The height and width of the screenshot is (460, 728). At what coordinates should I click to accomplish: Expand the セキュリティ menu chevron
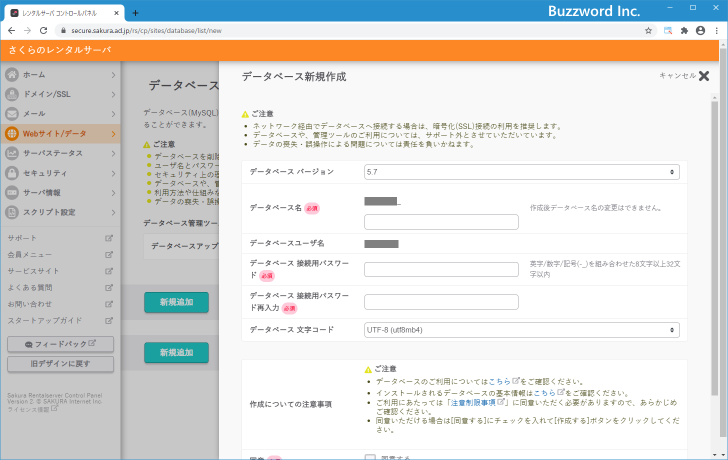(x=113, y=173)
